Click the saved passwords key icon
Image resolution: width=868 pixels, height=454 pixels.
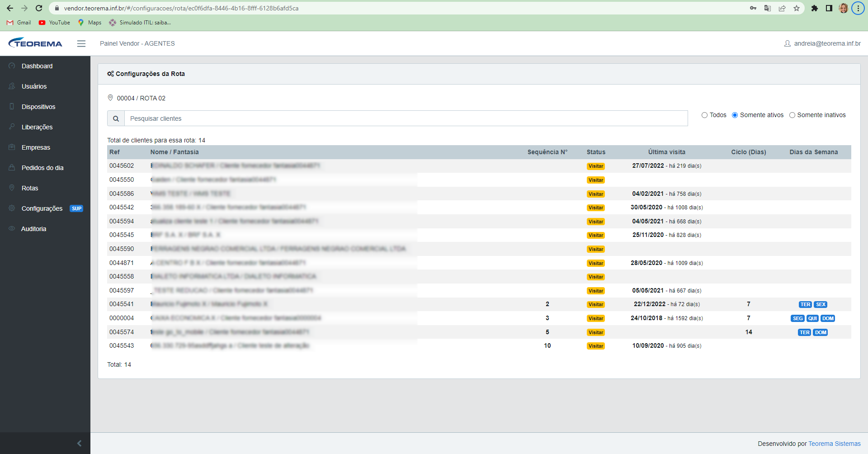tap(753, 8)
